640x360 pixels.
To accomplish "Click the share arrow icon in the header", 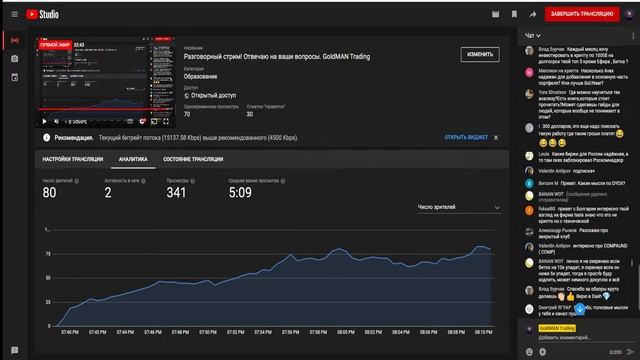I will click(x=533, y=14).
